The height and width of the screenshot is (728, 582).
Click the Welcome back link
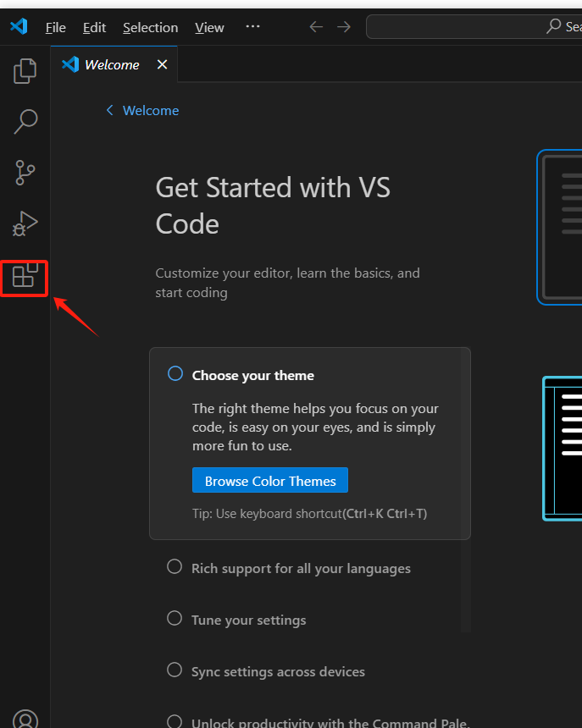[x=142, y=111]
